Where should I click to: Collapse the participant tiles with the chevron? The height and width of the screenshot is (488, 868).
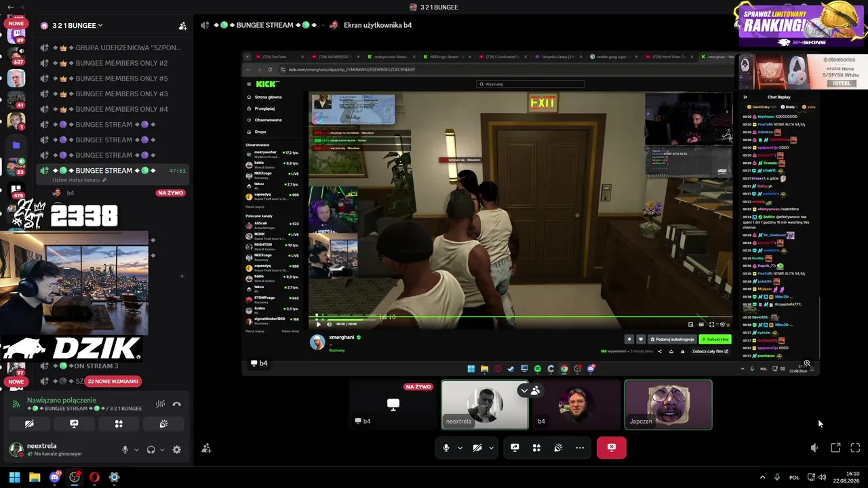coord(524,390)
